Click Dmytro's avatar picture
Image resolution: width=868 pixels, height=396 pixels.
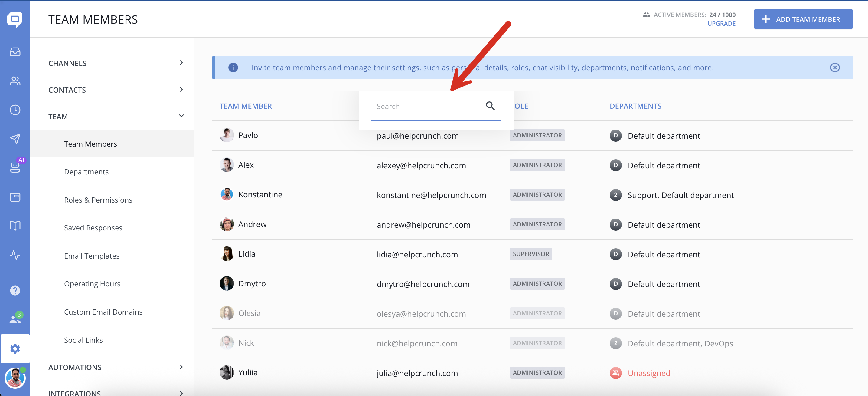(227, 284)
